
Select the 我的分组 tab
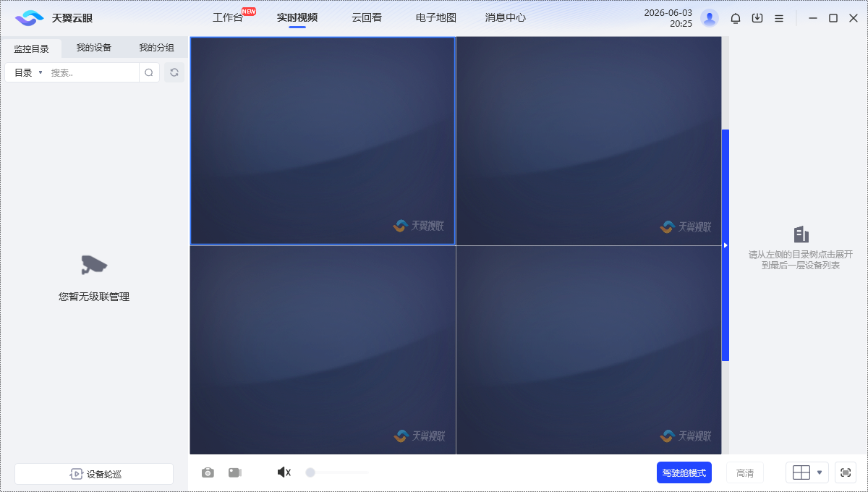point(156,48)
